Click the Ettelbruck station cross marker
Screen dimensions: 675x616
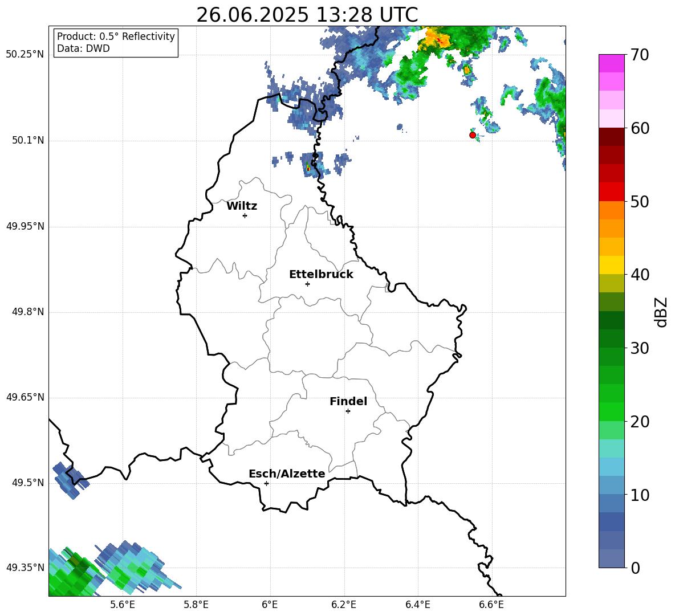(307, 284)
